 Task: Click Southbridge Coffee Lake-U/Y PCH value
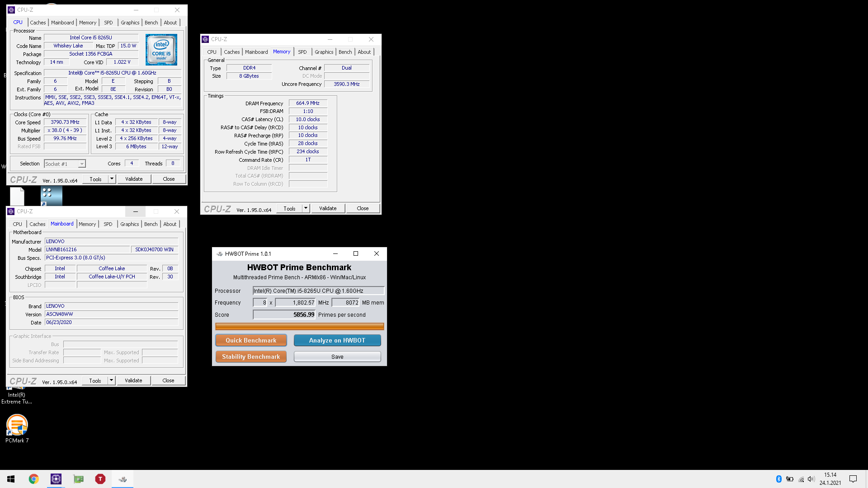click(x=112, y=277)
